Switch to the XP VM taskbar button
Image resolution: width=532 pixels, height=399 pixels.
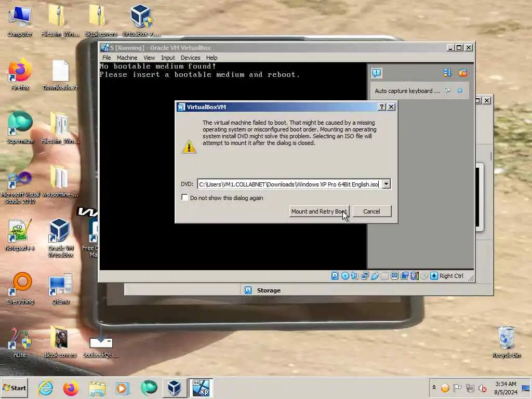(201, 388)
